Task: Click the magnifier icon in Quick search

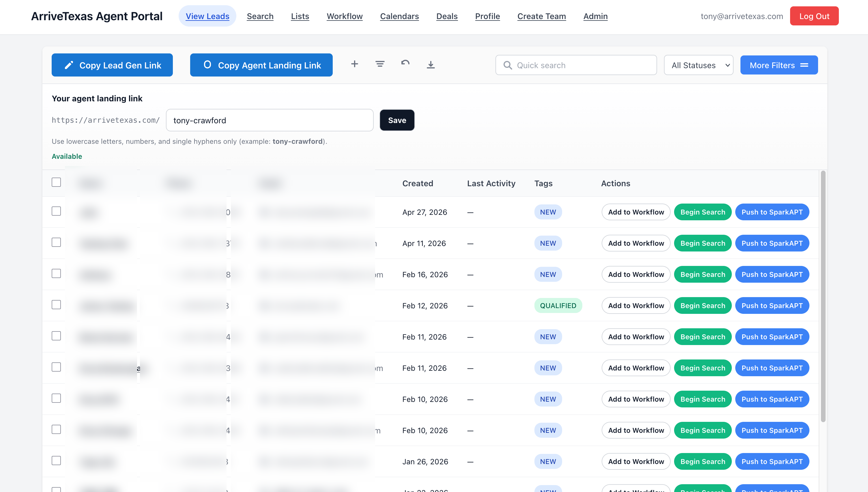Action: (x=507, y=65)
